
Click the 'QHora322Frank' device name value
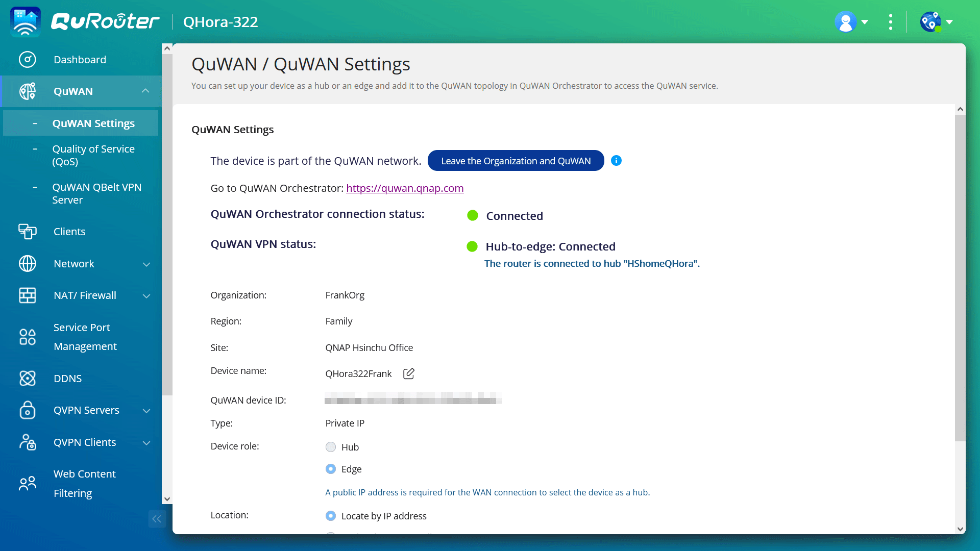[358, 374]
